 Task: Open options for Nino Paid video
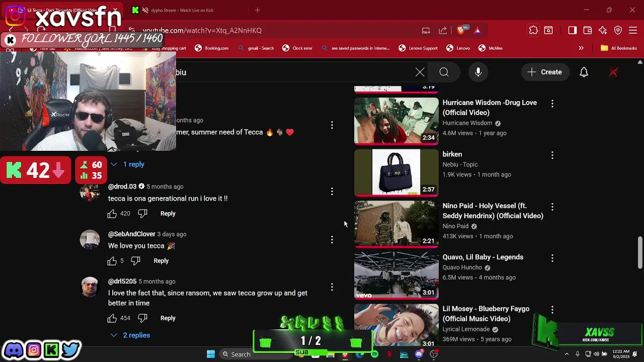click(x=552, y=207)
